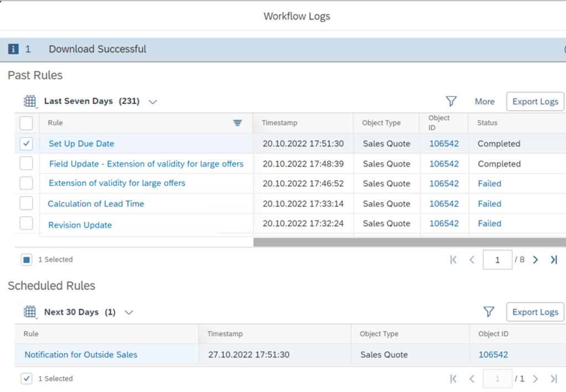
Task: Click the next page chevron under Past Rules
Action: [535, 259]
